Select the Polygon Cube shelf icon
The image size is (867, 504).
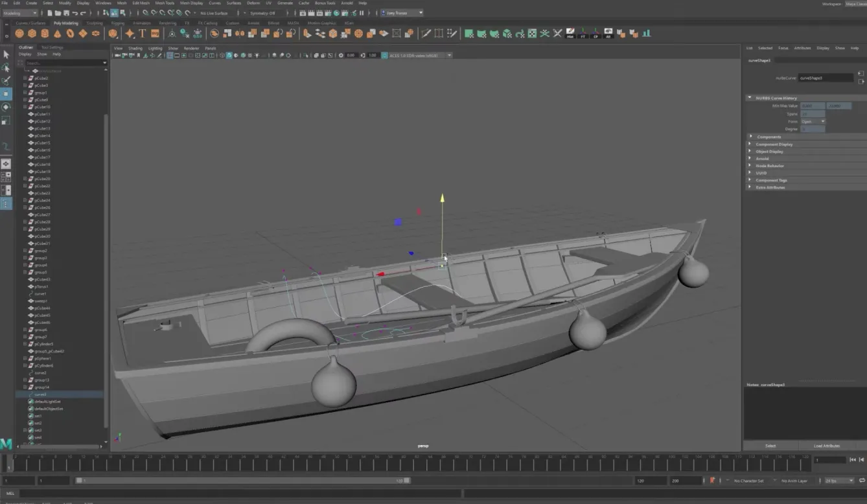click(32, 34)
